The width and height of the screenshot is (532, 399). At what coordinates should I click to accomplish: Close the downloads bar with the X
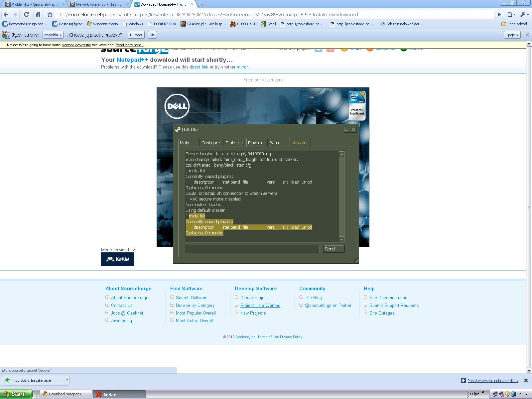[x=526, y=380]
